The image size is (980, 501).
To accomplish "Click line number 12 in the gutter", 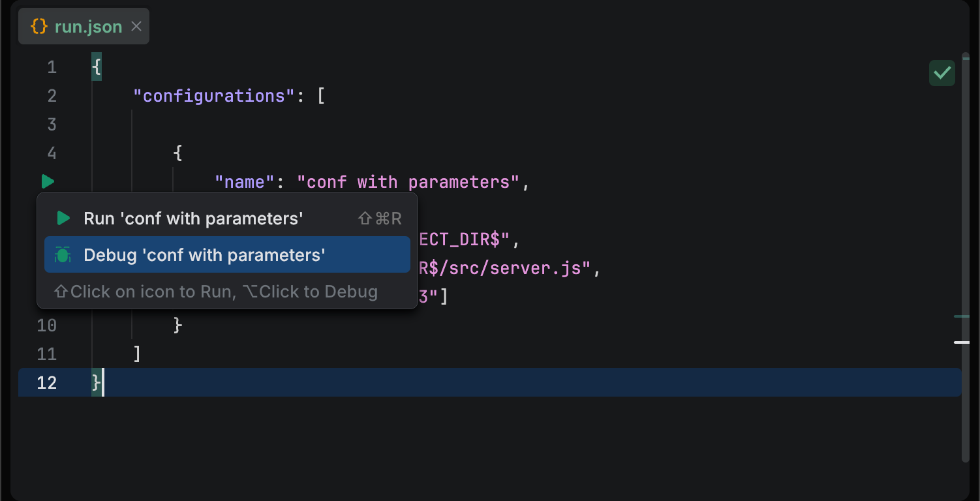I will point(46,383).
